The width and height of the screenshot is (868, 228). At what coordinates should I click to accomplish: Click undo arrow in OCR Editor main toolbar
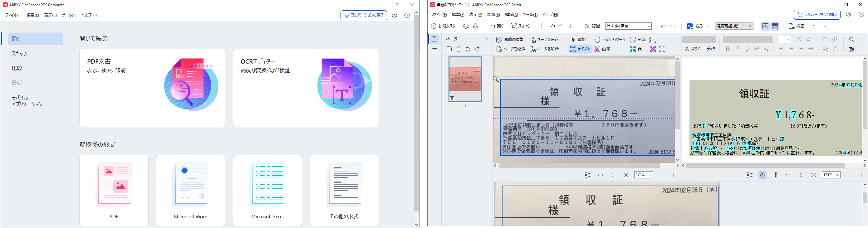(x=663, y=26)
